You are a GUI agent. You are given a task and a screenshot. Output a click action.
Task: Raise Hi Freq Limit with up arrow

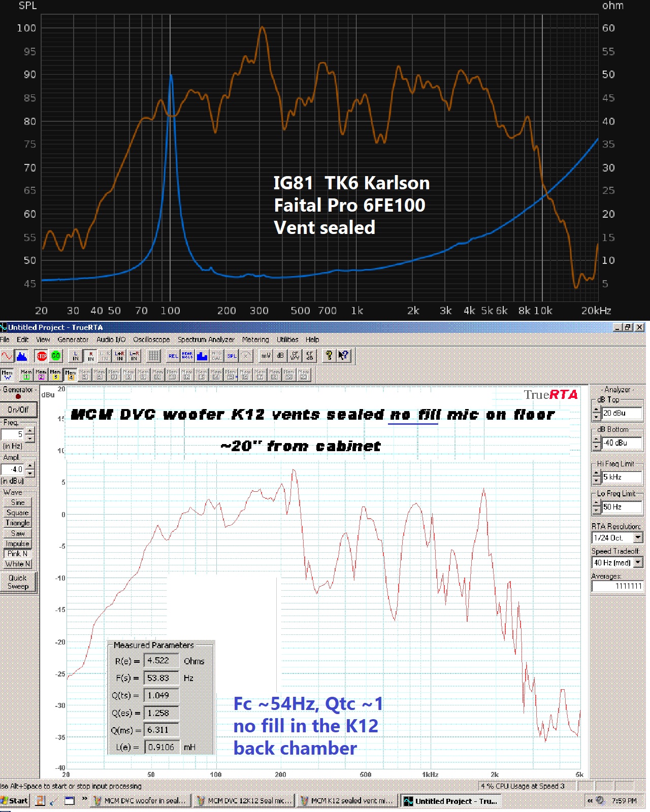pyautogui.click(x=597, y=473)
